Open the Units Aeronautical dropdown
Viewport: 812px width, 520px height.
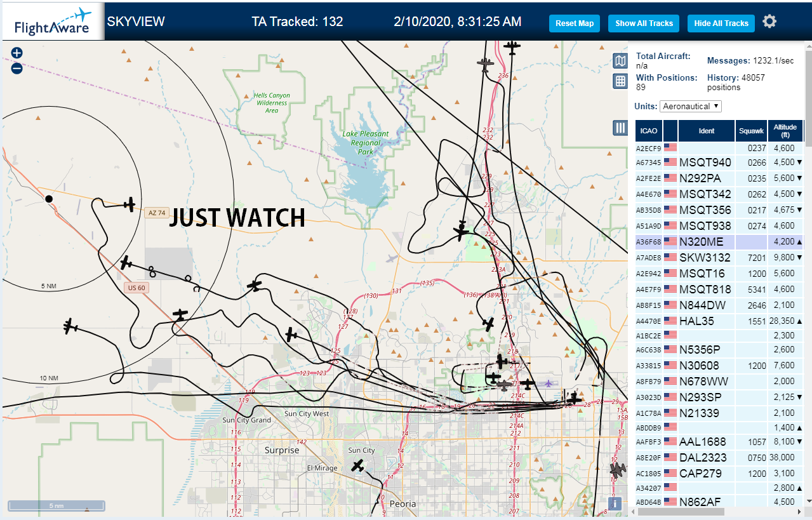click(x=691, y=106)
